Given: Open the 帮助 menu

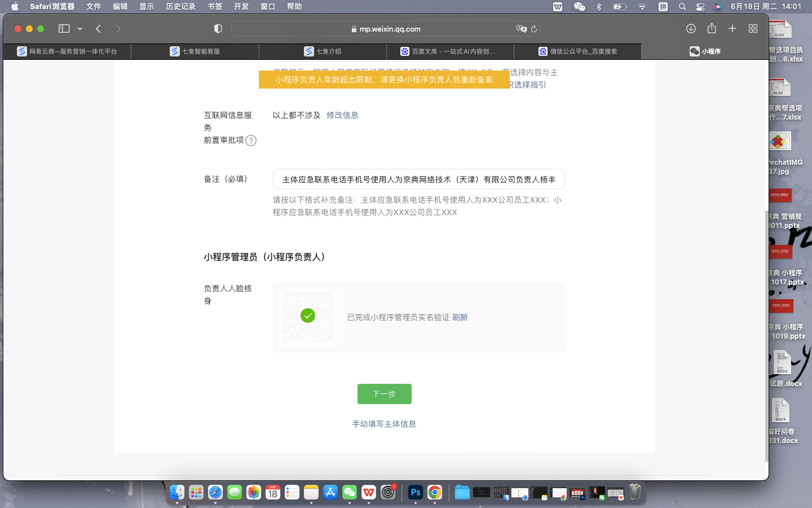Looking at the screenshot, I should pos(294,7).
